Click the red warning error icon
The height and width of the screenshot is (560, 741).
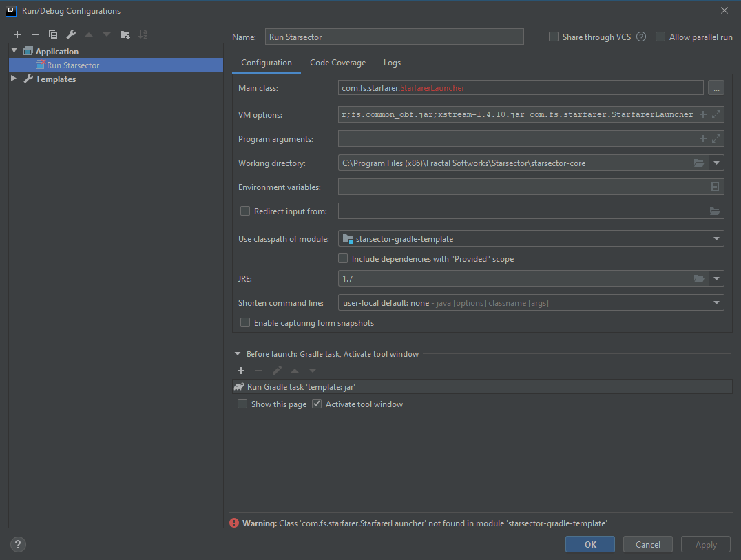tap(234, 523)
